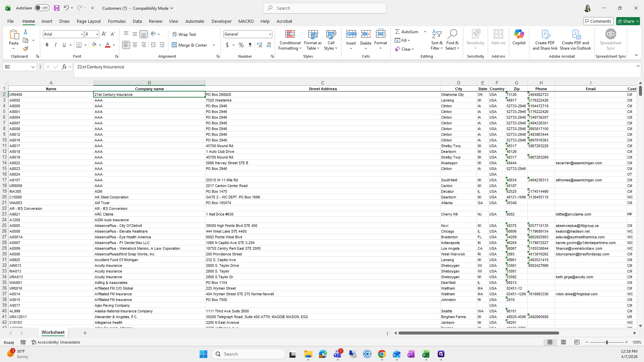
Task: Switch to Page Break Preview view
Action: pyautogui.click(x=577, y=342)
